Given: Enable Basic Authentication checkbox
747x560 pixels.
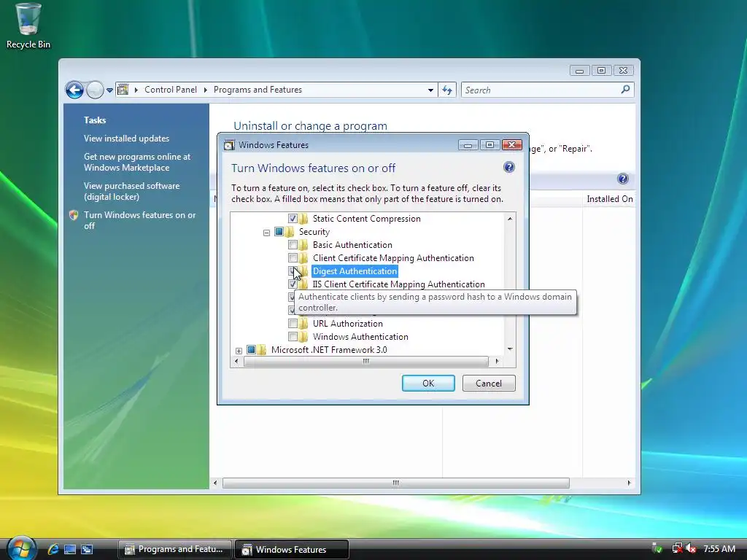Looking at the screenshot, I should 293,245.
